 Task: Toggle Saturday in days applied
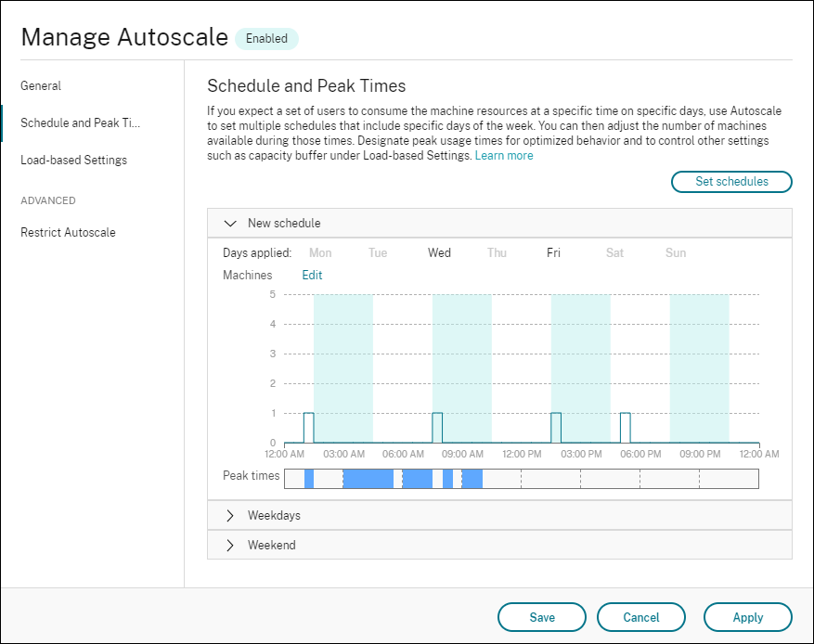tap(614, 251)
